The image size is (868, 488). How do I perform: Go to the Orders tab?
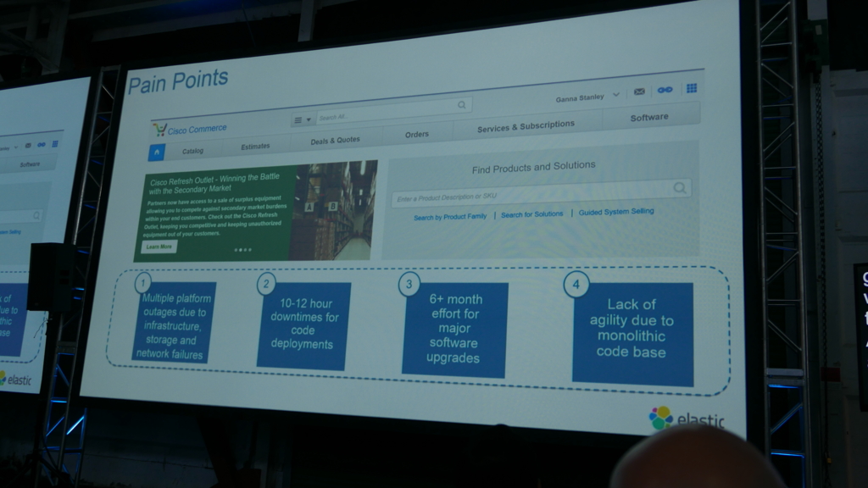tap(416, 135)
